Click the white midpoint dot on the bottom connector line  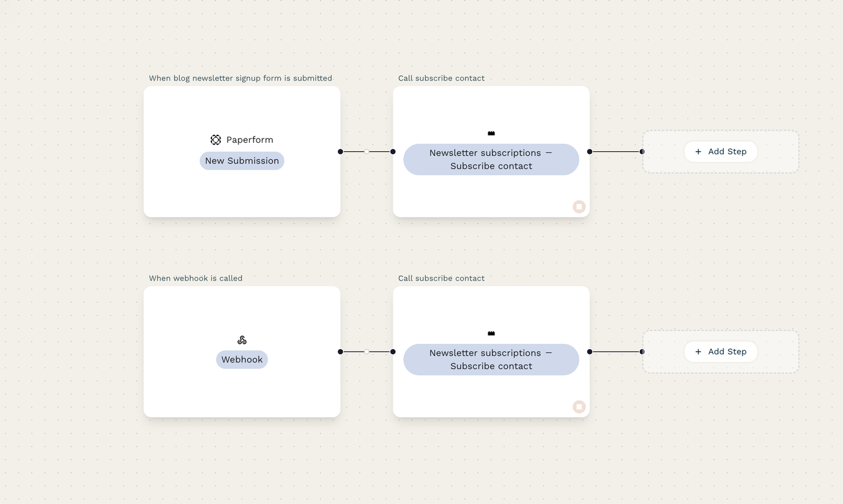coord(366,351)
